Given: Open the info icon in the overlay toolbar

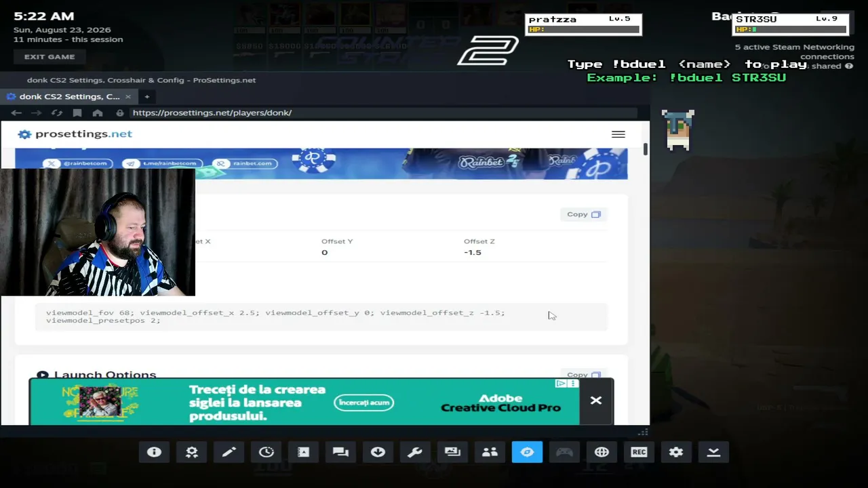Looking at the screenshot, I should pyautogui.click(x=154, y=452).
